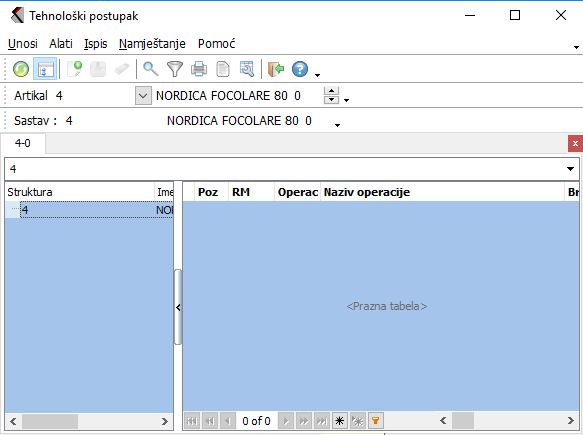
Task: Select the 4-0 tab
Action: [x=23, y=143]
